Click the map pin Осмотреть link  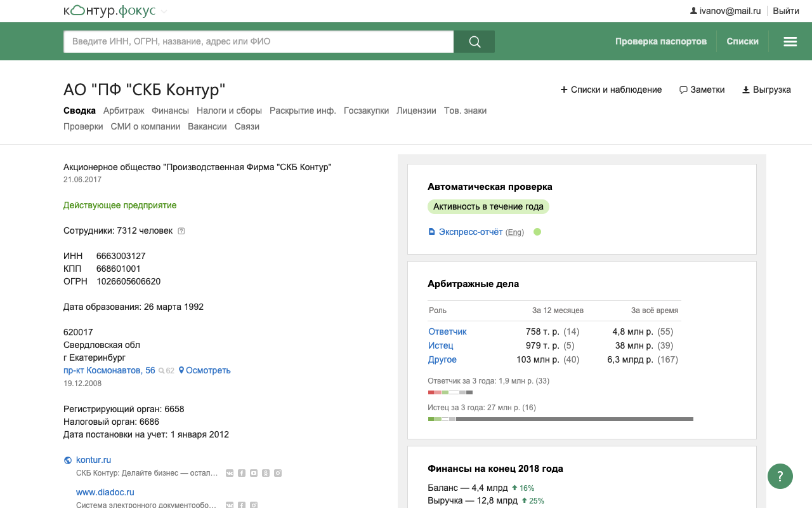click(204, 370)
